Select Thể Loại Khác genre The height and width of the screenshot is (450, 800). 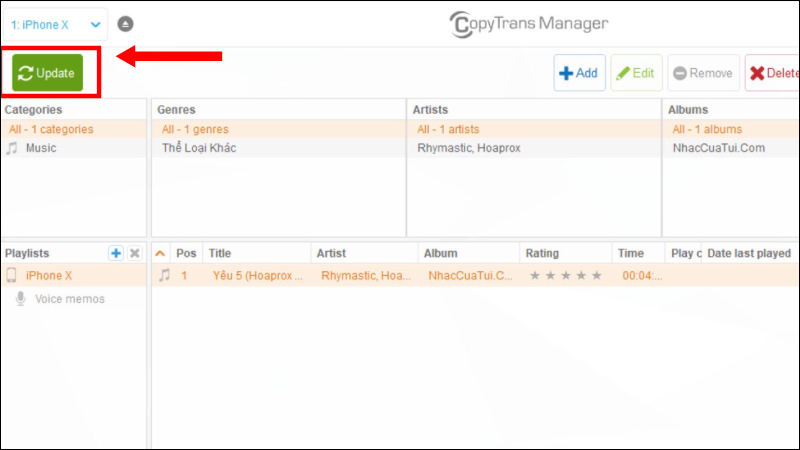tap(279, 148)
